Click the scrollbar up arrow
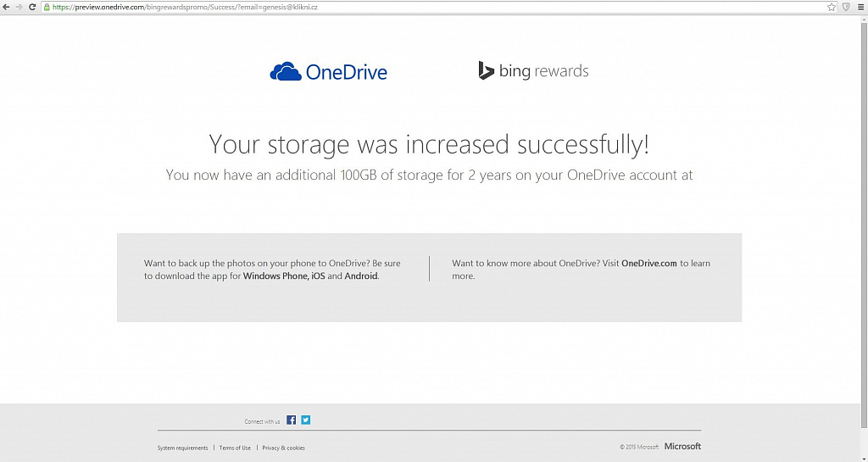Screen dimensions: 868x462 (x=864, y=19)
